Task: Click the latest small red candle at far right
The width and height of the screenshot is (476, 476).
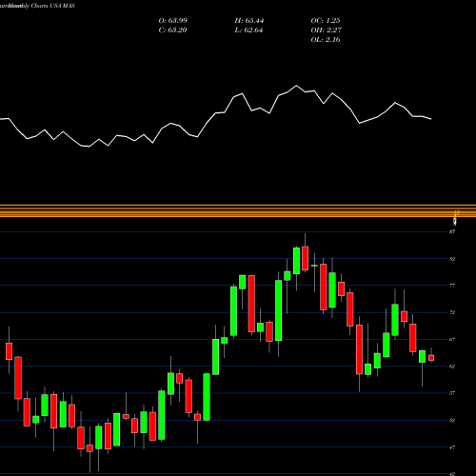Action: tap(431, 358)
